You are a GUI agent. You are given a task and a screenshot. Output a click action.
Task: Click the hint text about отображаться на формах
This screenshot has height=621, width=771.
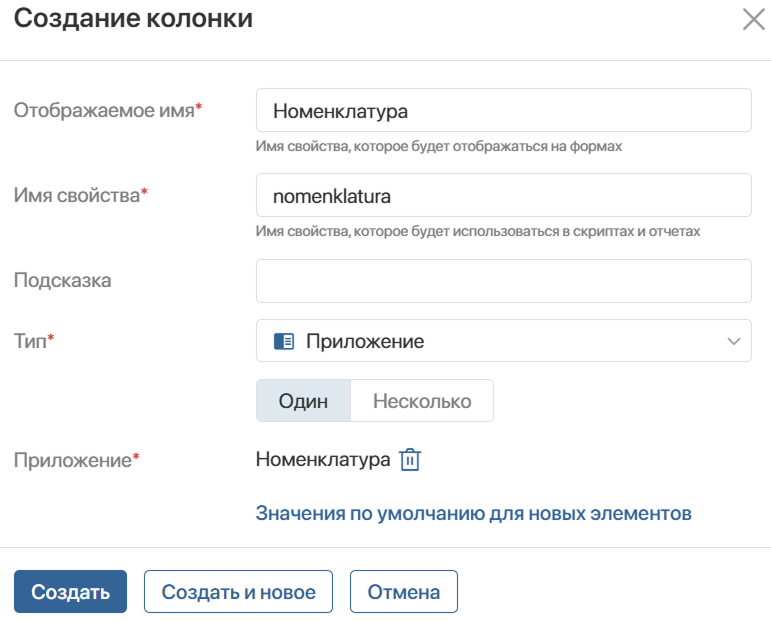coord(439,147)
